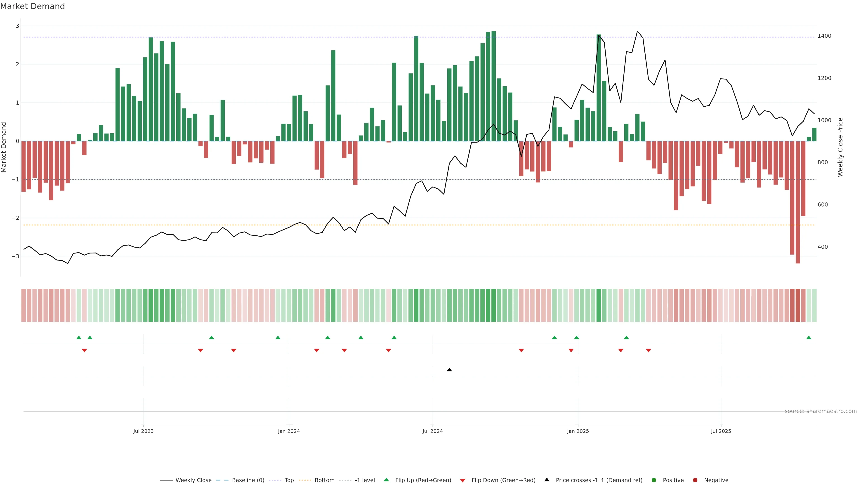The height and width of the screenshot is (488, 868).
Task: Click the dark red Negative legend dot
Action: pos(695,480)
